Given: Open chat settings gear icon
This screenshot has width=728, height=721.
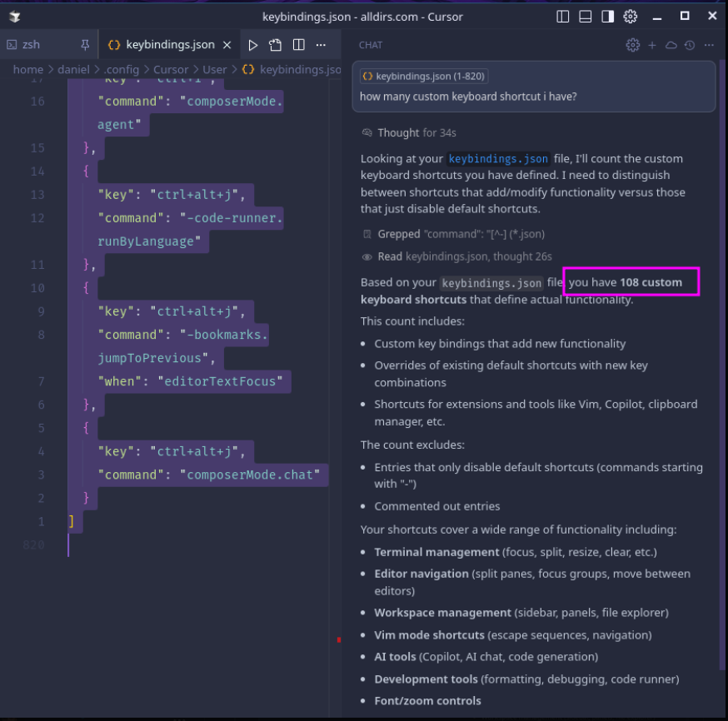Looking at the screenshot, I should [632, 45].
